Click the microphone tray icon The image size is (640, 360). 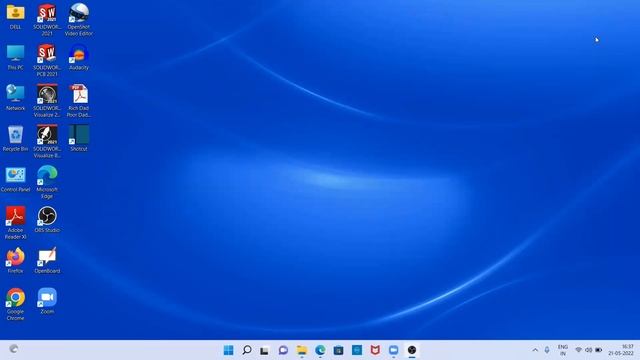pyautogui.click(x=547, y=350)
